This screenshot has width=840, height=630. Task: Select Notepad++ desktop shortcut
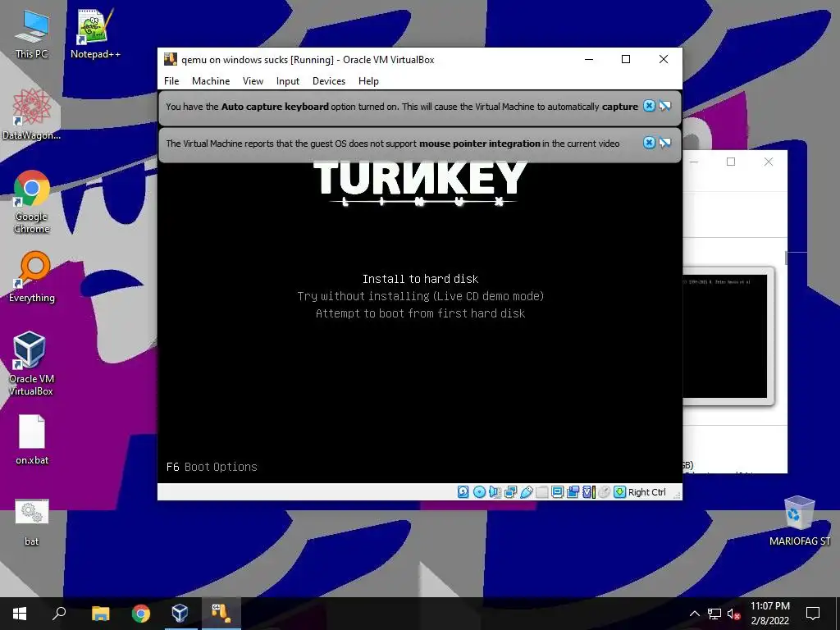point(95,34)
